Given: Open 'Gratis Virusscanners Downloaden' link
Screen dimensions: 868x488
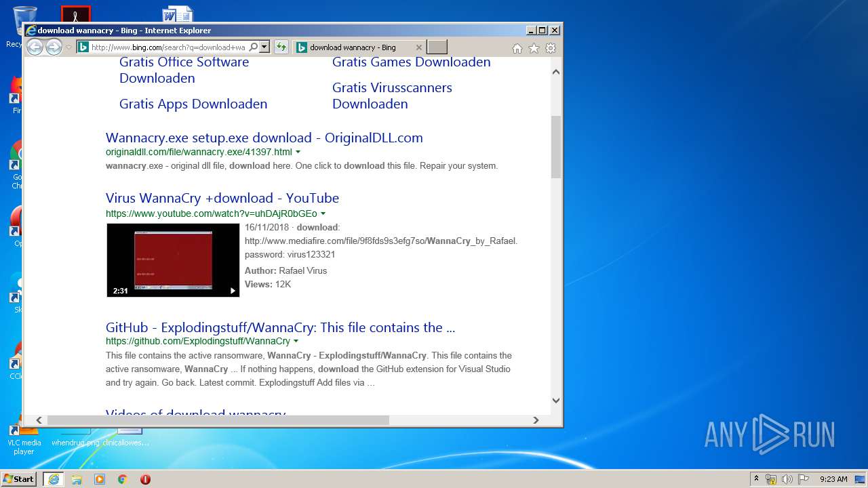Looking at the screenshot, I should (392, 96).
